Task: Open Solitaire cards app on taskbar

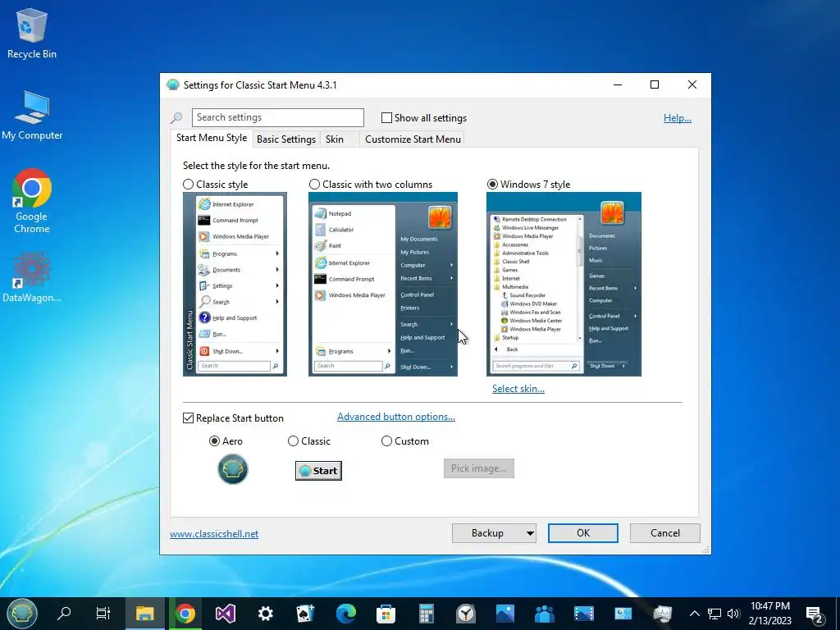Action: [305, 614]
